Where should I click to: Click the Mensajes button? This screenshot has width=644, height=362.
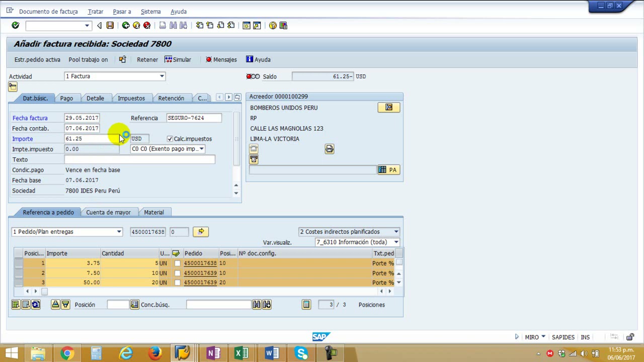pyautogui.click(x=221, y=59)
